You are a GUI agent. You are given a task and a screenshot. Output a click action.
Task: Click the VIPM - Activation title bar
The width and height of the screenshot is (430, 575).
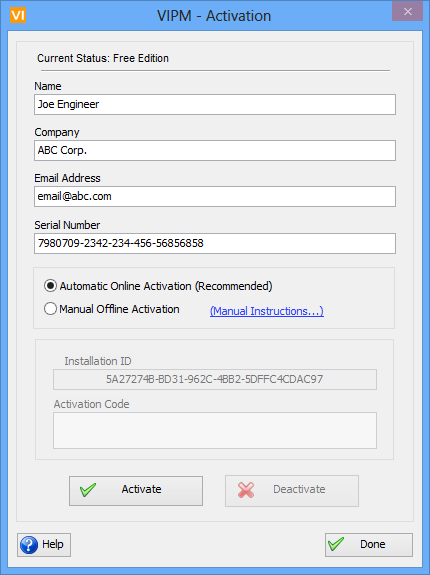click(214, 16)
